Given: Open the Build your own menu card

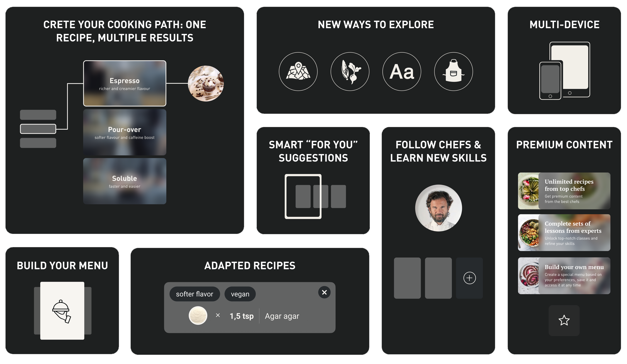Looking at the screenshot, I should [564, 275].
